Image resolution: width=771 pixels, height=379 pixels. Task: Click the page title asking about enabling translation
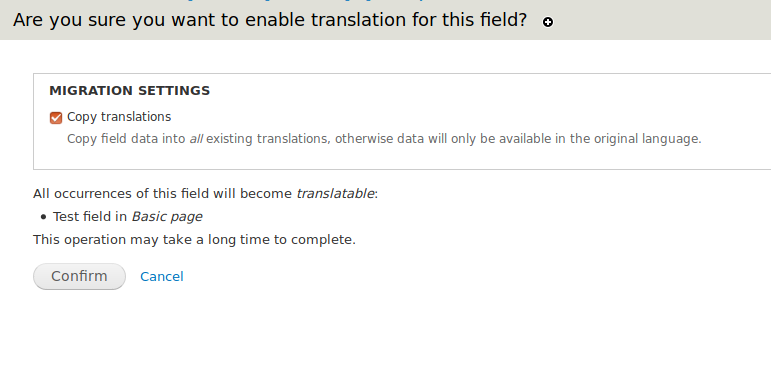[x=270, y=20]
